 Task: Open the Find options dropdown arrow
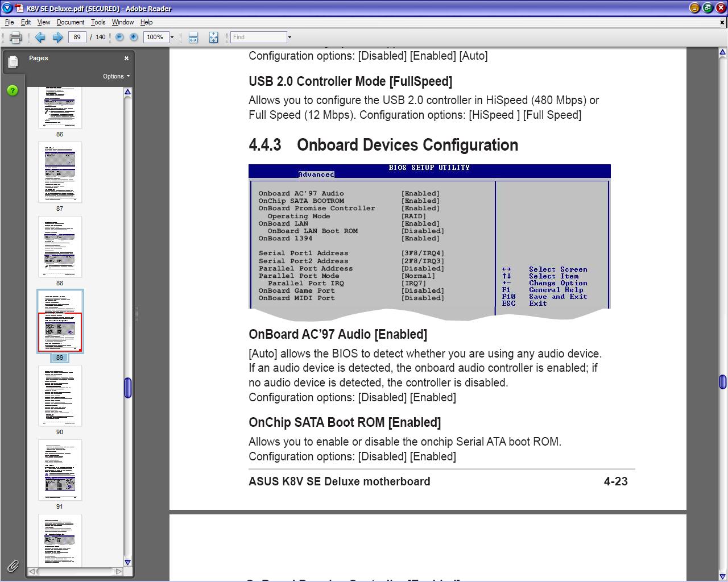pyautogui.click(x=289, y=38)
